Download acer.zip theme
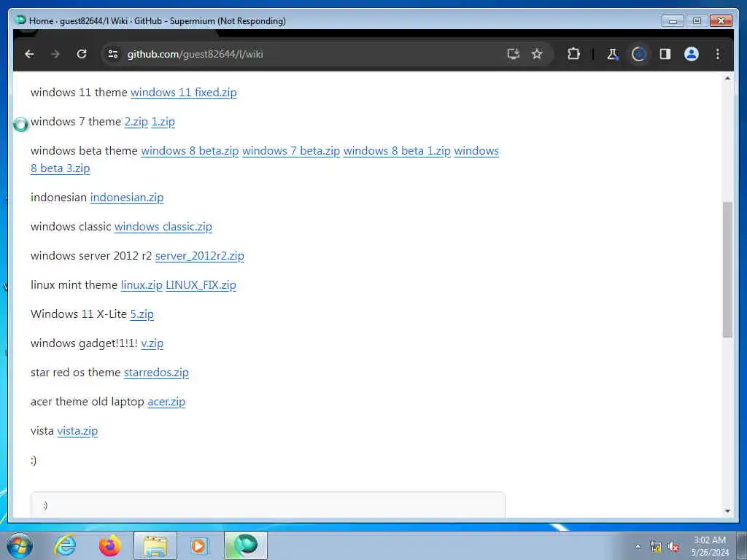The width and height of the screenshot is (747, 560). [x=166, y=402]
